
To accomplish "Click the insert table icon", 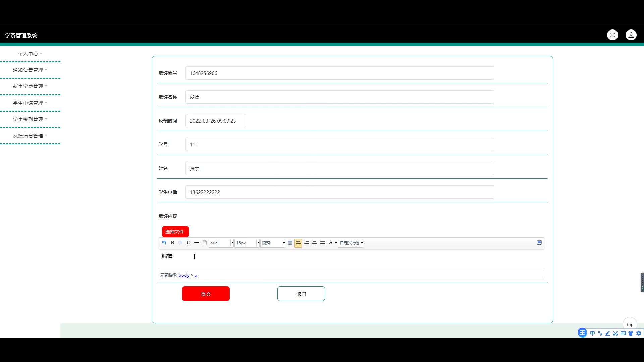I will (x=290, y=243).
